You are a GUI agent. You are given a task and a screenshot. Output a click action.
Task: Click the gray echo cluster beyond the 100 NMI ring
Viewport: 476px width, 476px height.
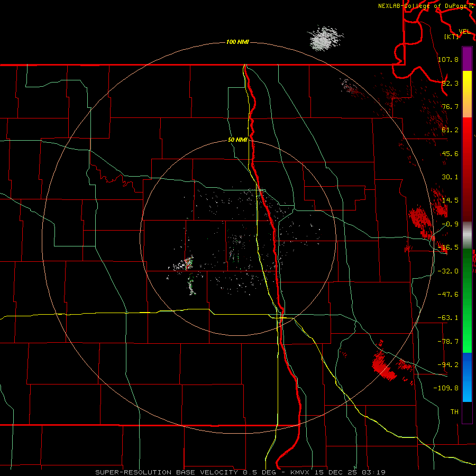(x=325, y=38)
